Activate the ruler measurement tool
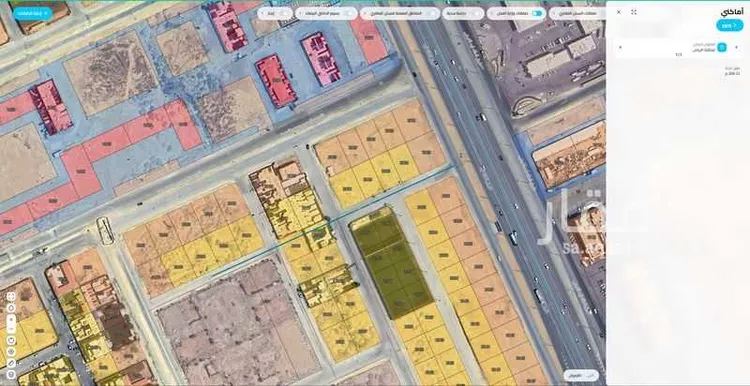This screenshot has height=386, width=750. 11,363
